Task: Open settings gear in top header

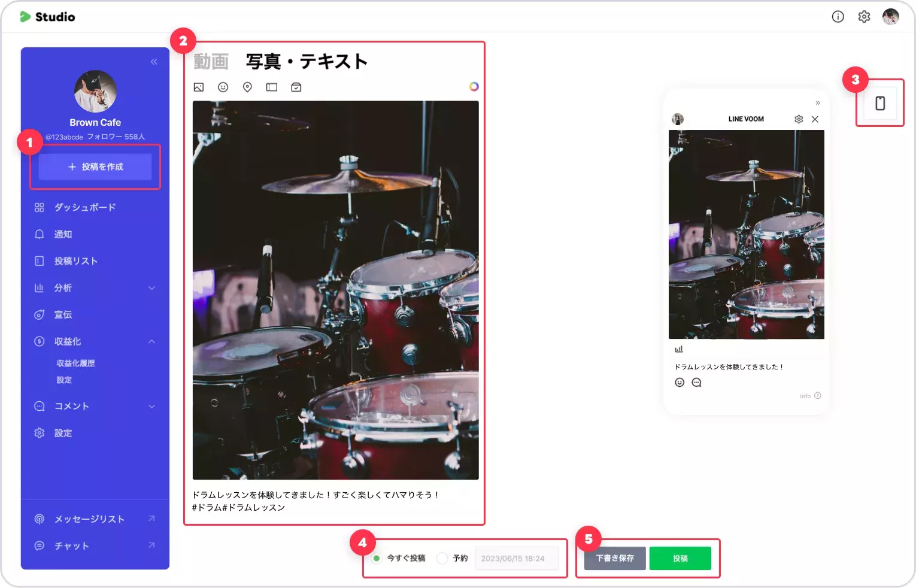Action: pyautogui.click(x=863, y=17)
